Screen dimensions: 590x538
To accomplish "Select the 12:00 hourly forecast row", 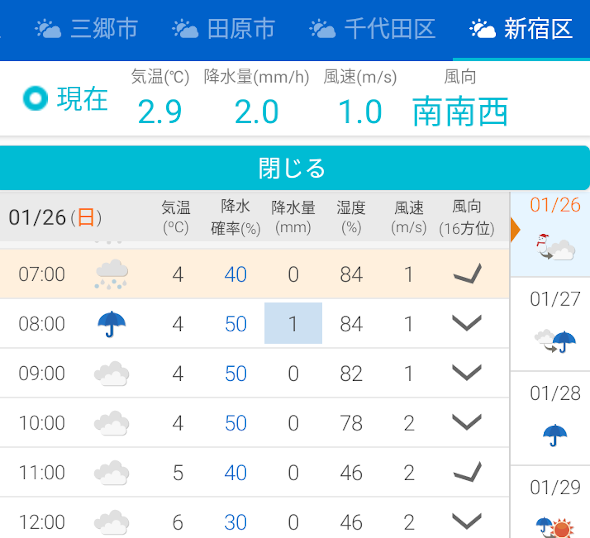I will coord(255,521).
